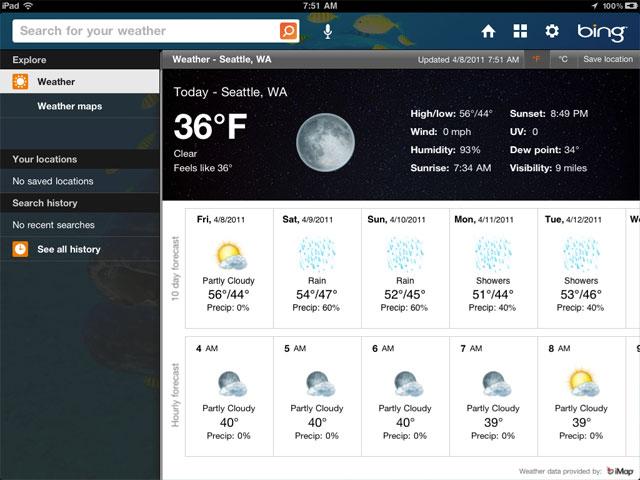
Task: Select Sunday 4/10 rain icon
Action: pyautogui.click(x=405, y=255)
